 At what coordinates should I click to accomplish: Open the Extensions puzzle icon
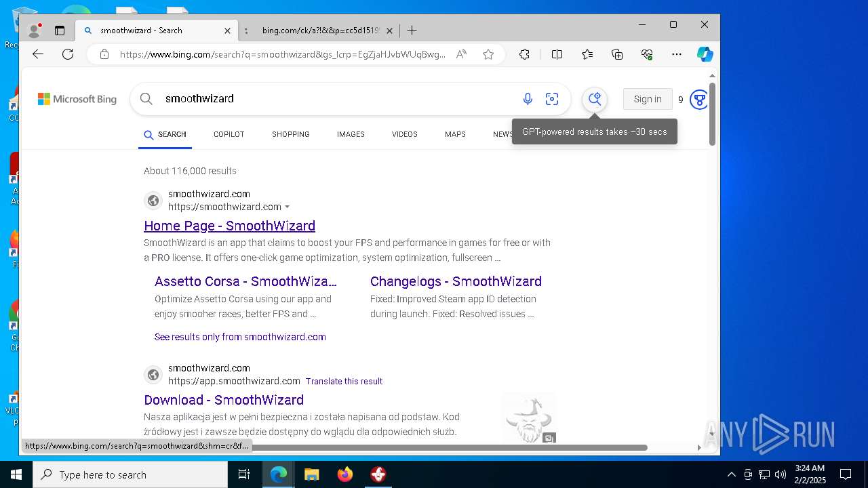click(x=524, y=54)
